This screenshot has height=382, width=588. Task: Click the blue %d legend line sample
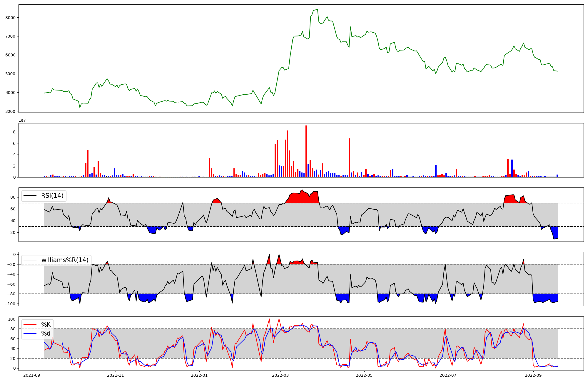coord(30,334)
